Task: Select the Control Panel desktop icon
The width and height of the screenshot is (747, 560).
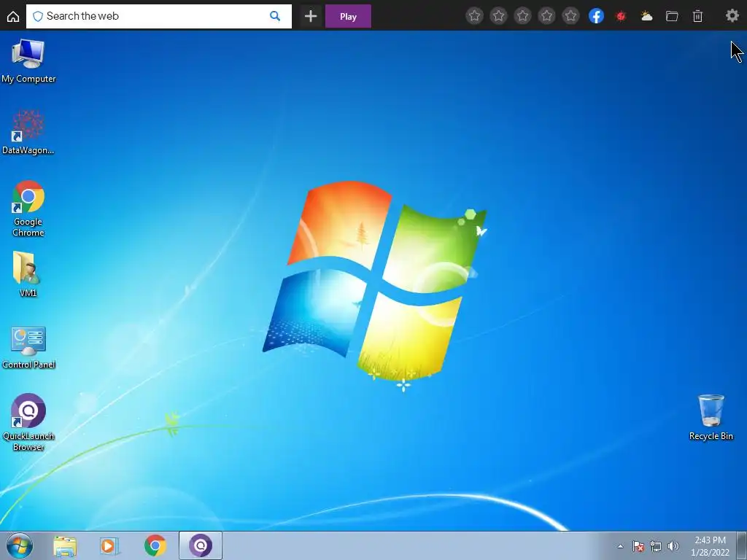Action: (28, 348)
